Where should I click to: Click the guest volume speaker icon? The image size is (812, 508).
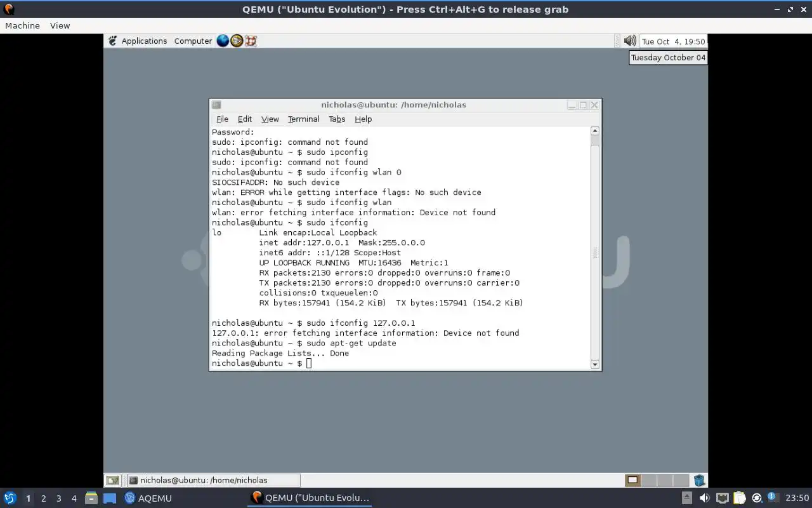click(630, 41)
